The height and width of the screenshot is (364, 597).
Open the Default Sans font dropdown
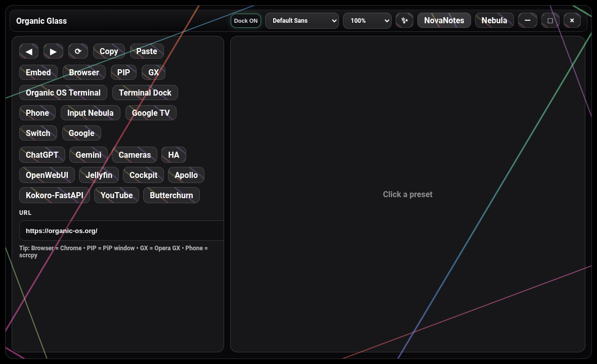point(302,21)
